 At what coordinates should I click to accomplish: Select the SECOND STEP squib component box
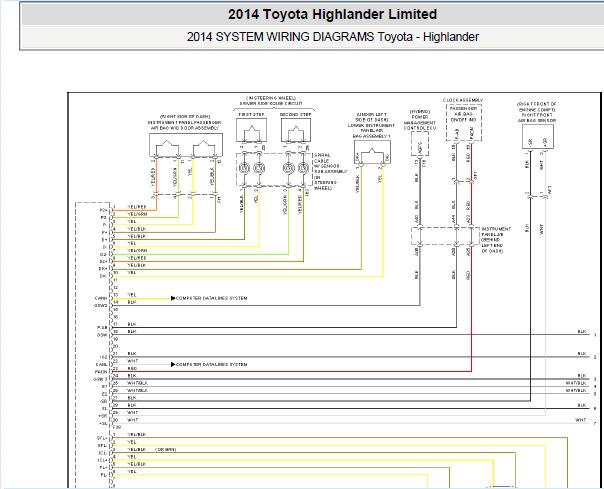coord(296,130)
